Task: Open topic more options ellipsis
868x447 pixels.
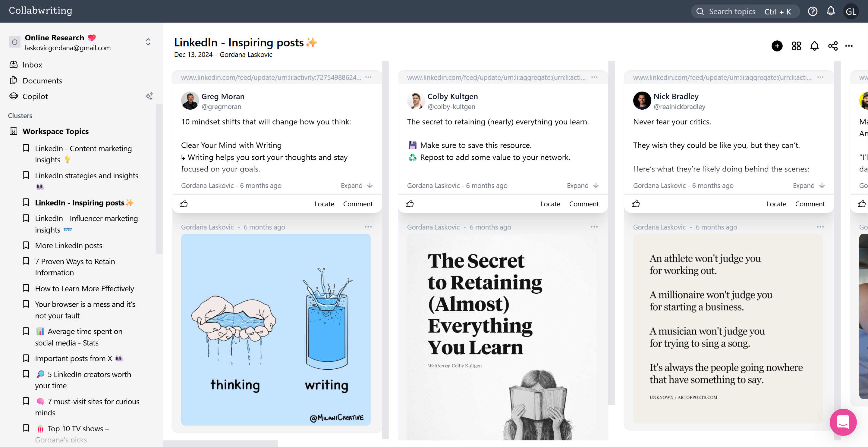Action: [849, 46]
